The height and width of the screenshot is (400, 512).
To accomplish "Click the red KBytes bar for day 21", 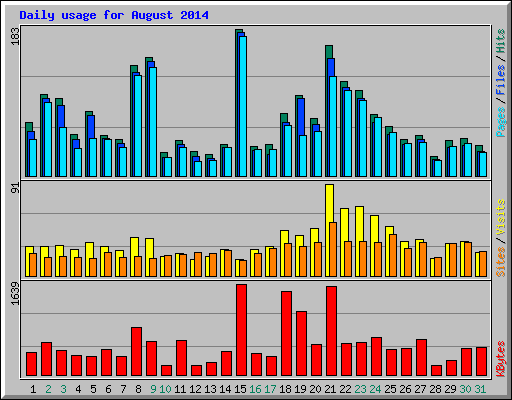I will [332, 331].
